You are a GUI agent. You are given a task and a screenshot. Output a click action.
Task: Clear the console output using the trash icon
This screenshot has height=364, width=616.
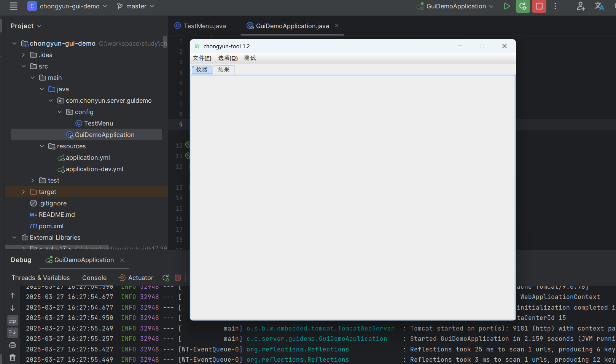(x=13, y=357)
